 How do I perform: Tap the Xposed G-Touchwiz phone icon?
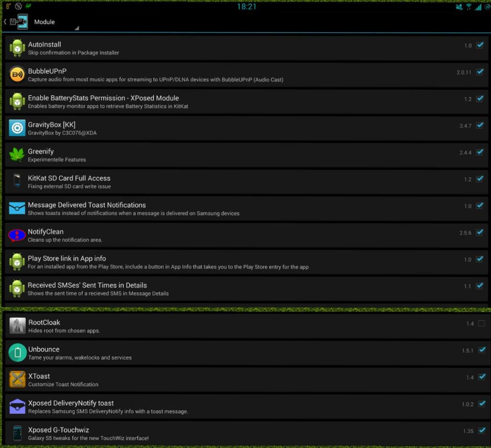pos(18,433)
